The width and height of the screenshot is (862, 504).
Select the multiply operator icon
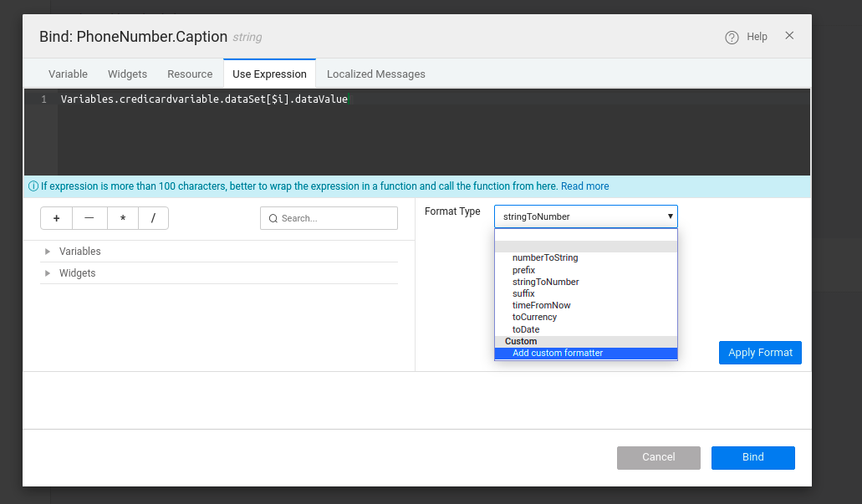[122, 217]
